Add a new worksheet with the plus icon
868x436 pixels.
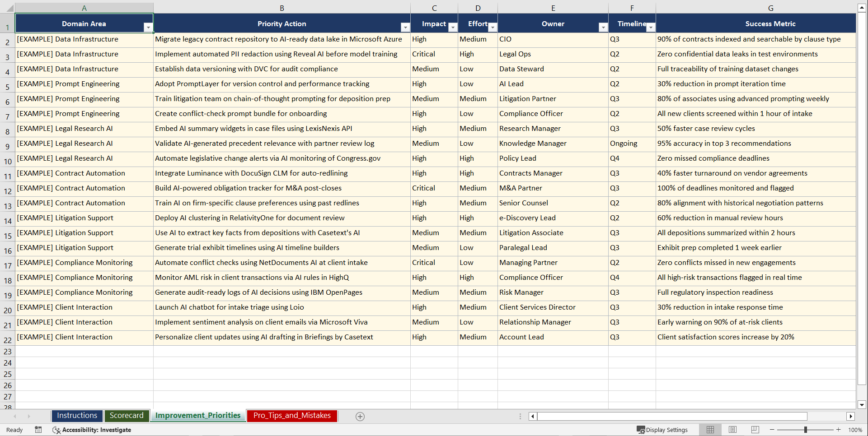pos(360,416)
